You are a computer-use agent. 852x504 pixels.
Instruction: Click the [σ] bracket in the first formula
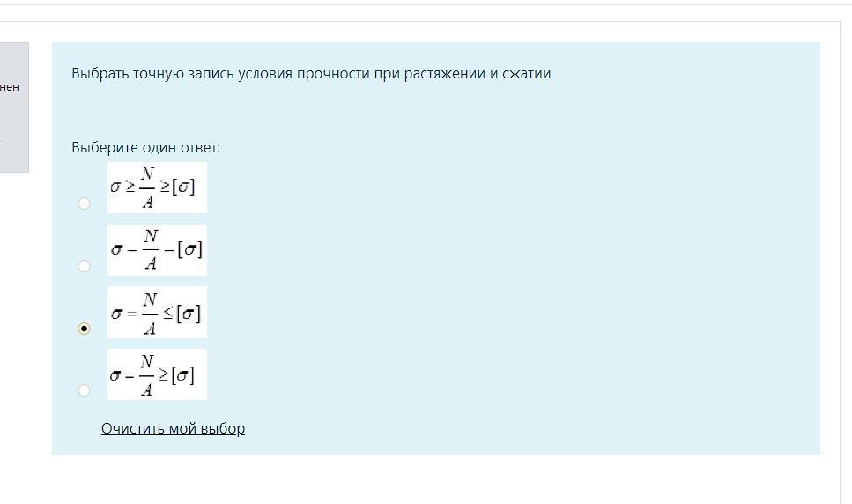click(183, 188)
